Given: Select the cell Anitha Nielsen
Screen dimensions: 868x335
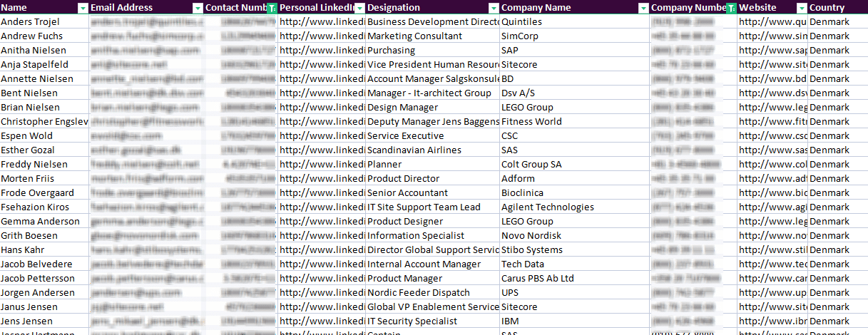Looking at the screenshot, I should 45,51.
